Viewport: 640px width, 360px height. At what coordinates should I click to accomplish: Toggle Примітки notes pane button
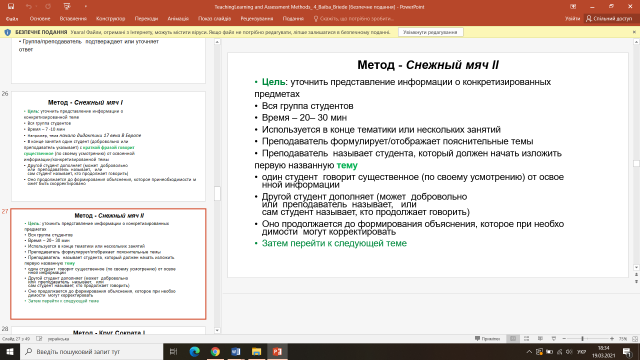[x=487, y=339]
